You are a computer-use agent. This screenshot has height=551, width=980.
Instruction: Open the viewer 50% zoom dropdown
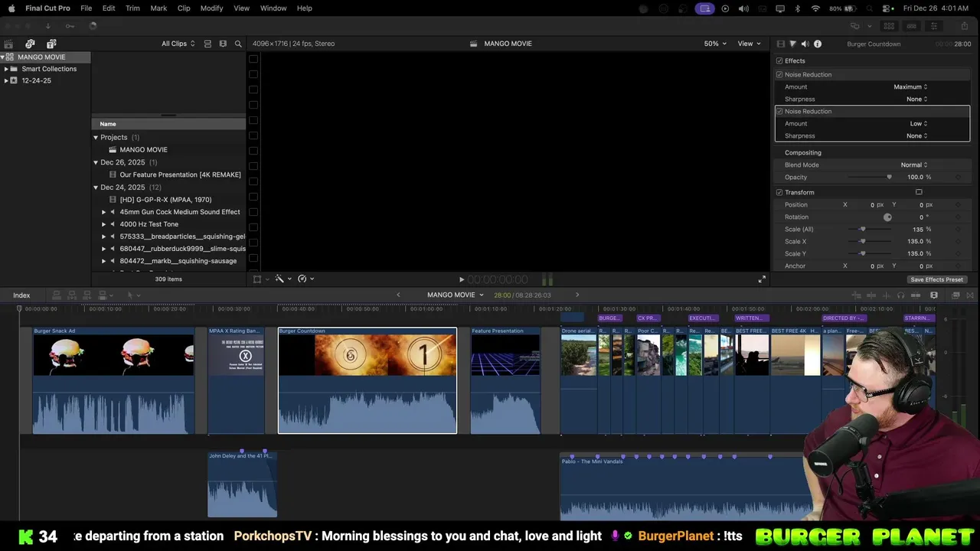coord(716,44)
